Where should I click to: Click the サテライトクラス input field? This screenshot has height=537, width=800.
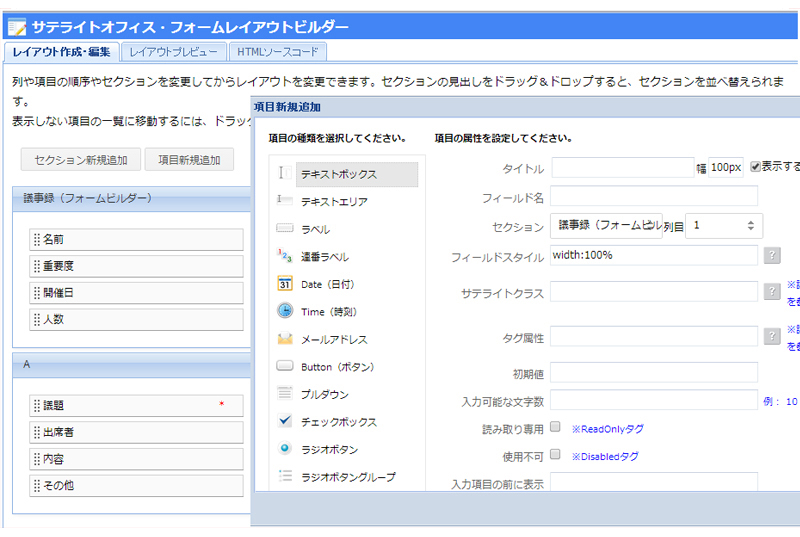pyautogui.click(x=654, y=292)
